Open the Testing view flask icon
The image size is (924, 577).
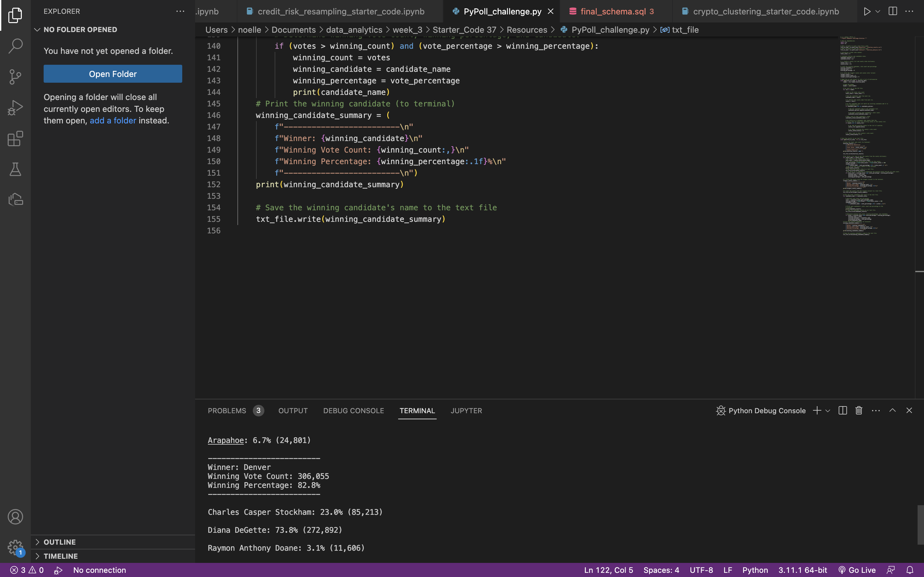(x=15, y=169)
